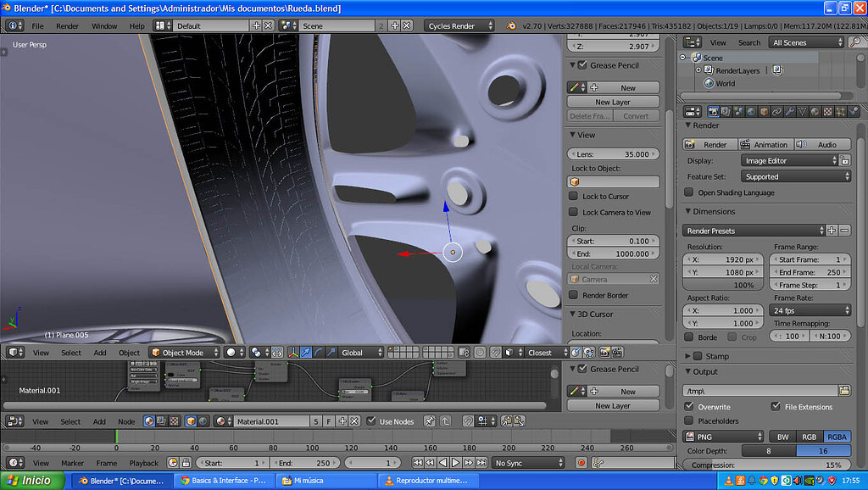Image resolution: width=868 pixels, height=490 pixels.
Task: Open the 24 fps frame rate dropdown
Action: tap(810, 310)
